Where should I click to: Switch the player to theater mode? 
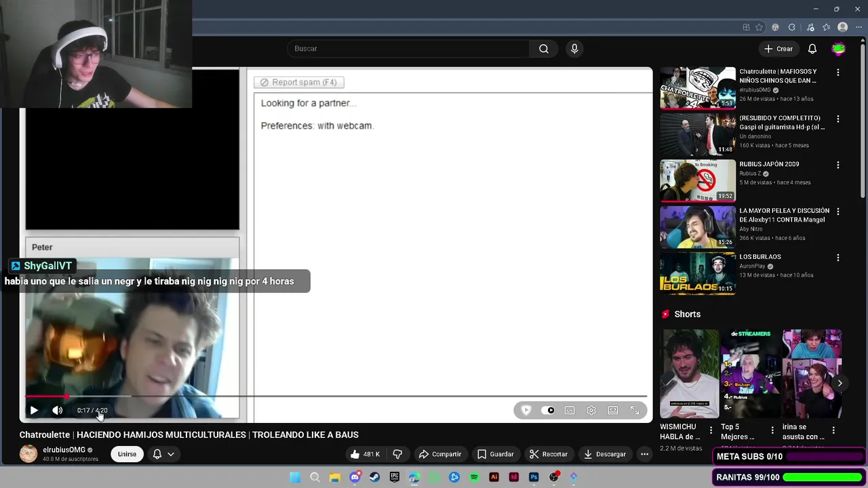click(613, 410)
